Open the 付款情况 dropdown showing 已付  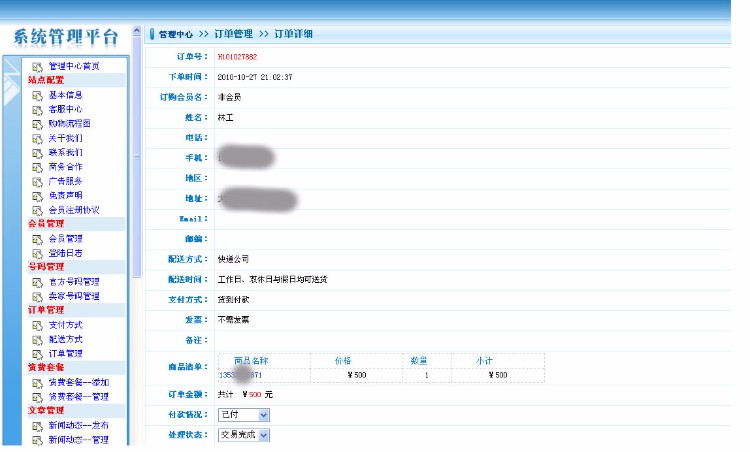click(x=243, y=415)
